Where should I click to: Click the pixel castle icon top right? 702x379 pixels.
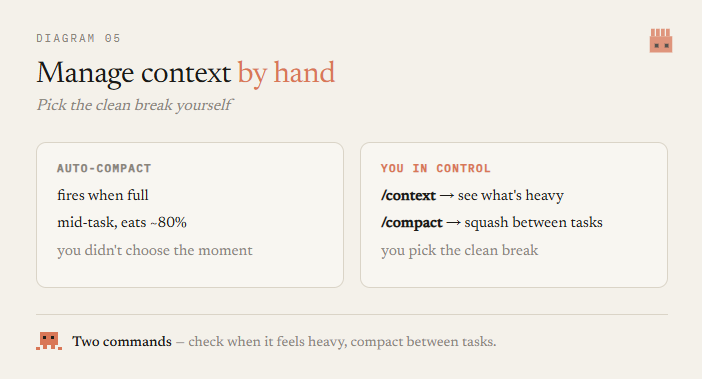[x=661, y=41]
